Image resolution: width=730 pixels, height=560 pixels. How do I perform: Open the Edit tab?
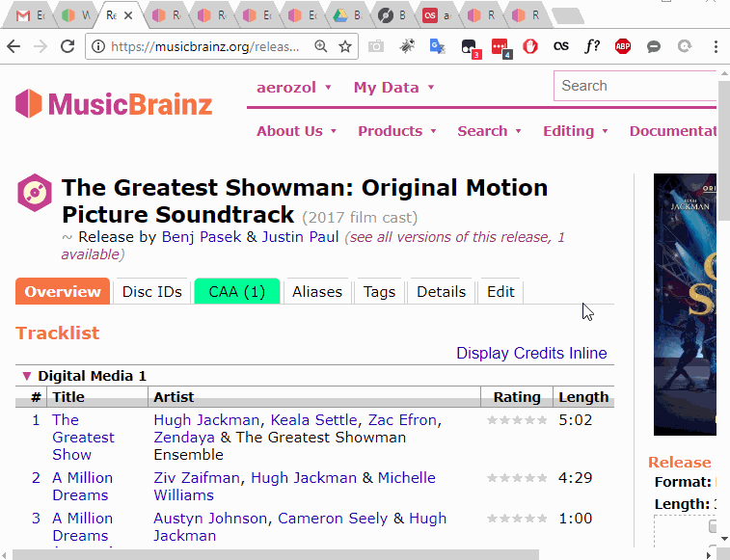(500, 291)
